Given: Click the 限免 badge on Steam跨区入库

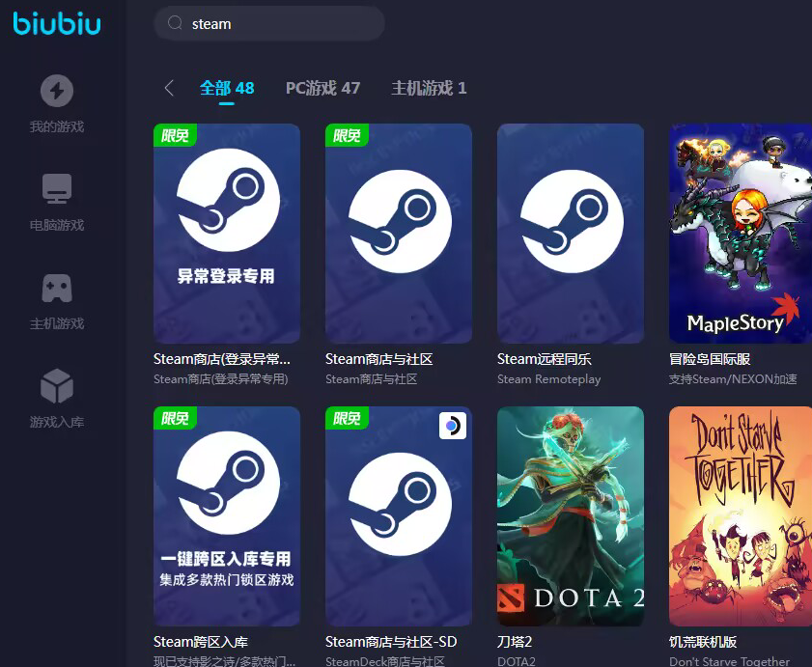Looking at the screenshot, I should pyautogui.click(x=175, y=418).
